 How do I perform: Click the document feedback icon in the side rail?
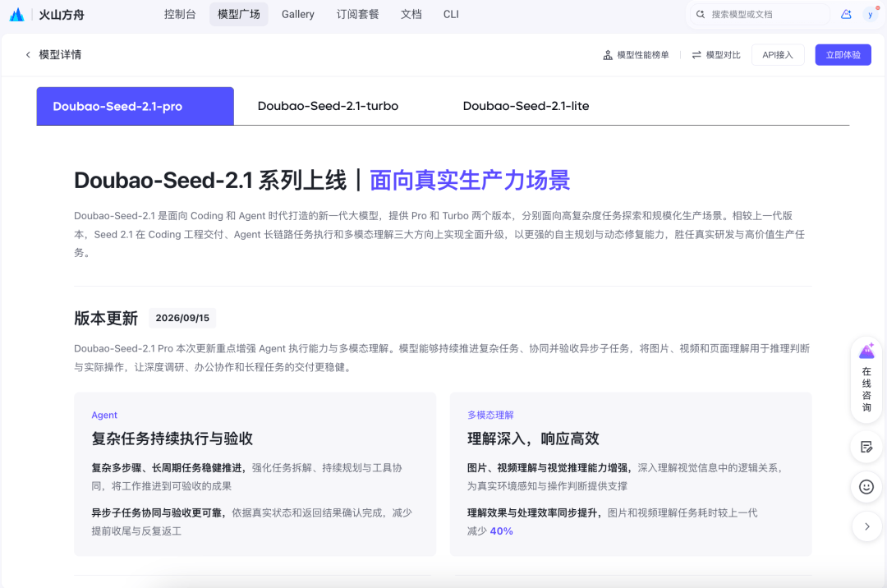point(866,448)
